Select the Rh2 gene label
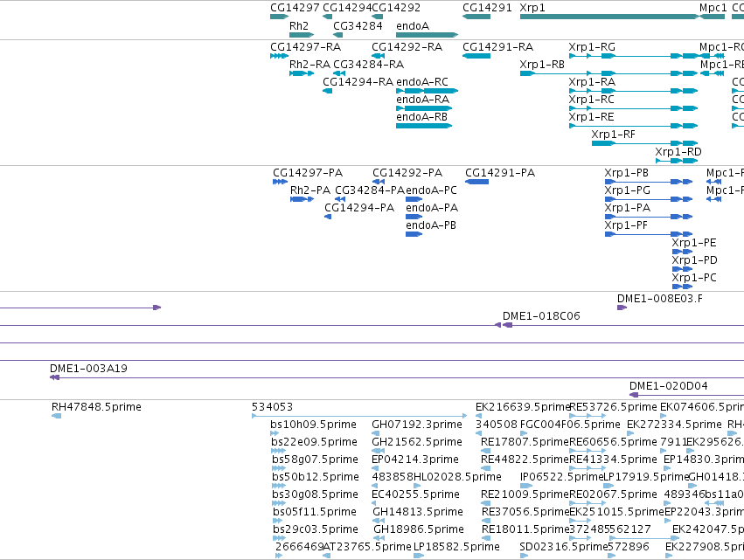The image size is (744, 560). click(x=299, y=25)
